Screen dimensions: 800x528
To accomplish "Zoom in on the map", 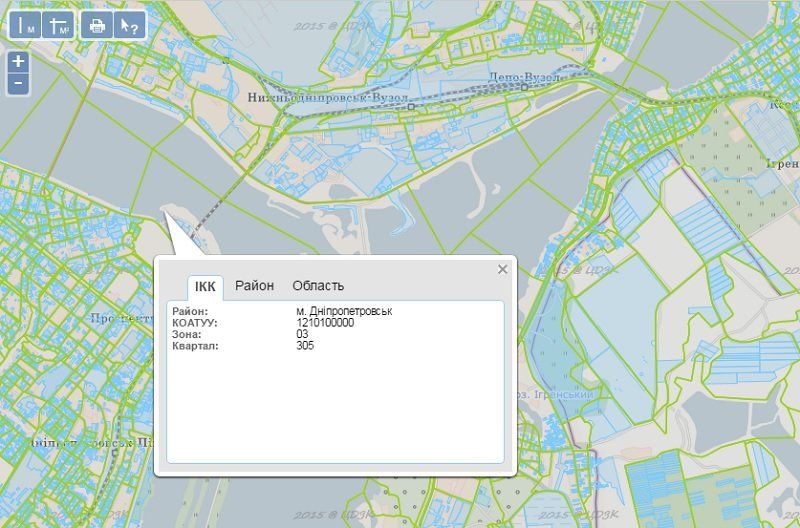I will click(x=18, y=62).
